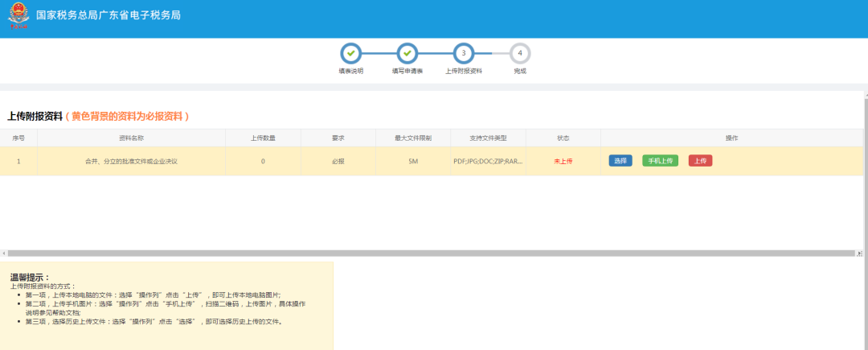Click the red 上传 button
The height and width of the screenshot is (350, 868).
click(700, 161)
